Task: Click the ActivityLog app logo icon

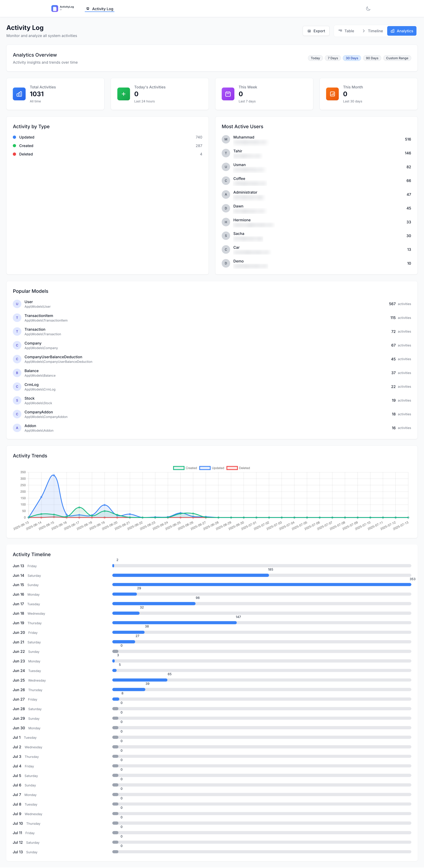Action: [x=55, y=8]
